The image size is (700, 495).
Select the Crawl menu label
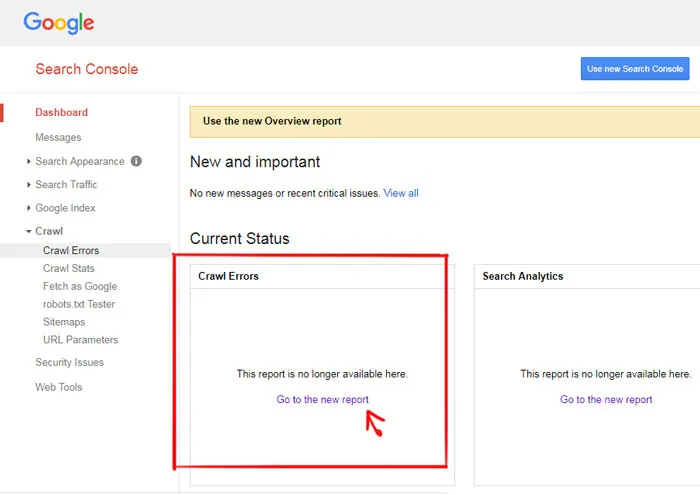coord(49,231)
